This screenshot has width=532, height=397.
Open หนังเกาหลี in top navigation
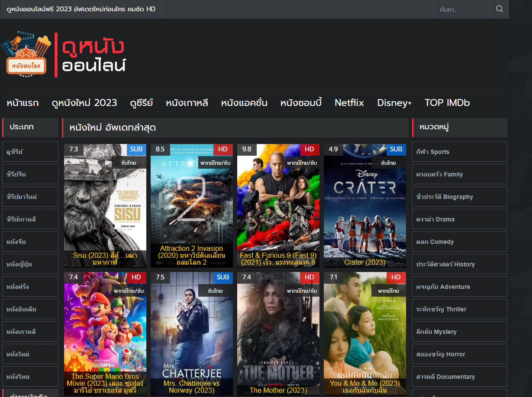[x=187, y=103]
